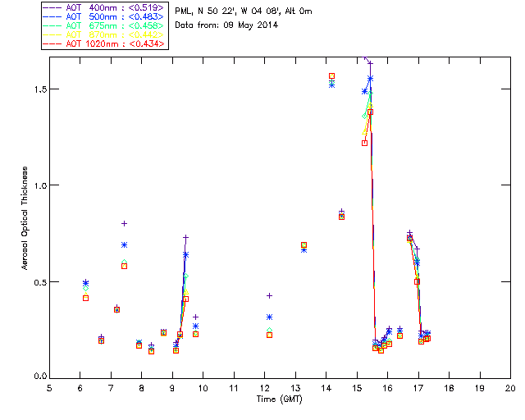Click the x-axis tick label 15
The height and width of the screenshot is (420, 525).
click(357, 388)
